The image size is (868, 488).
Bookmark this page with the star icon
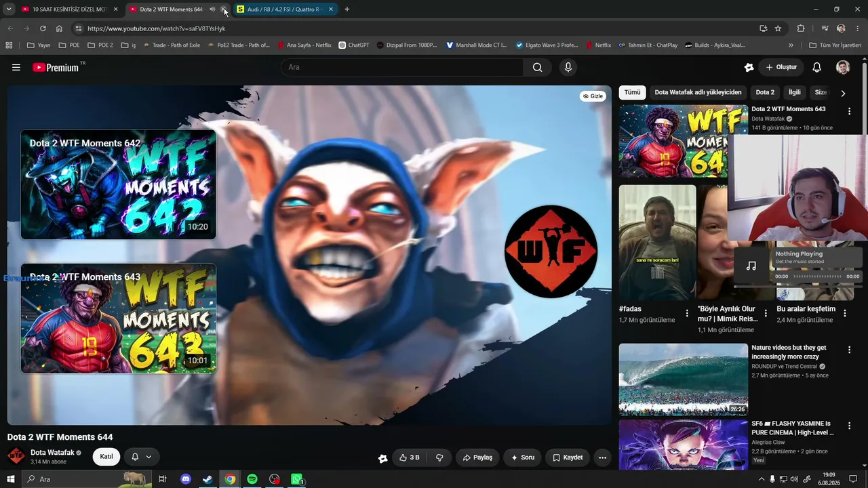[x=778, y=28]
